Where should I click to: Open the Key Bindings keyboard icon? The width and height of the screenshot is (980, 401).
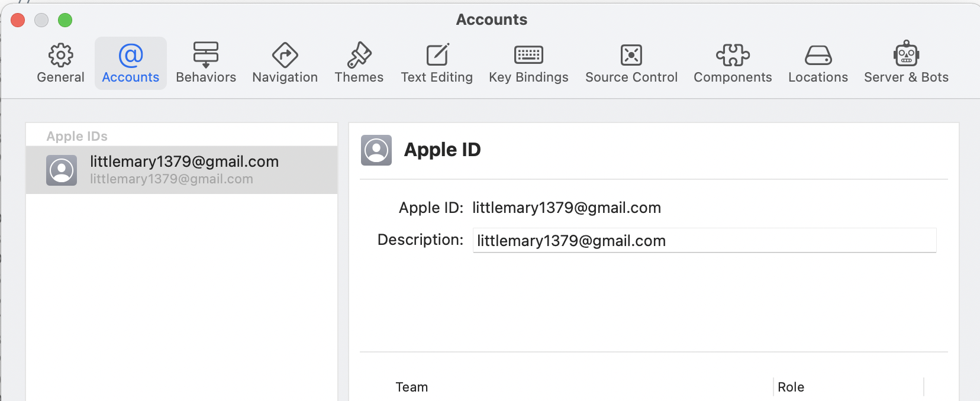pos(528,55)
